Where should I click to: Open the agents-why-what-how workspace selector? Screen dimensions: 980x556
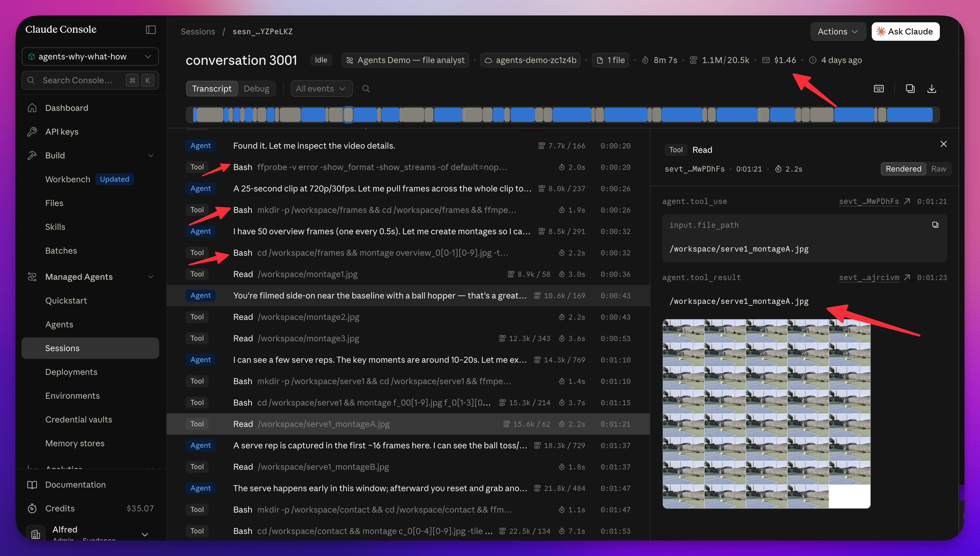(90, 56)
